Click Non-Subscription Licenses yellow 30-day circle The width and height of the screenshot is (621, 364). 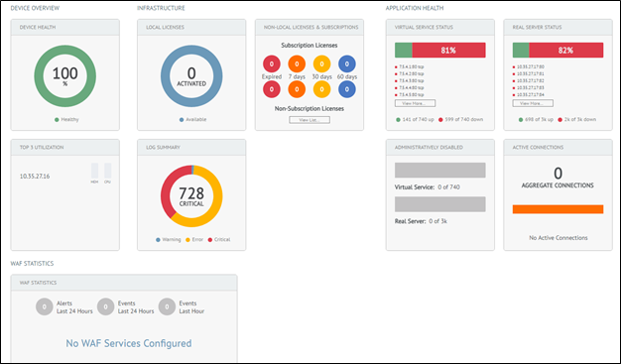pyautogui.click(x=322, y=89)
